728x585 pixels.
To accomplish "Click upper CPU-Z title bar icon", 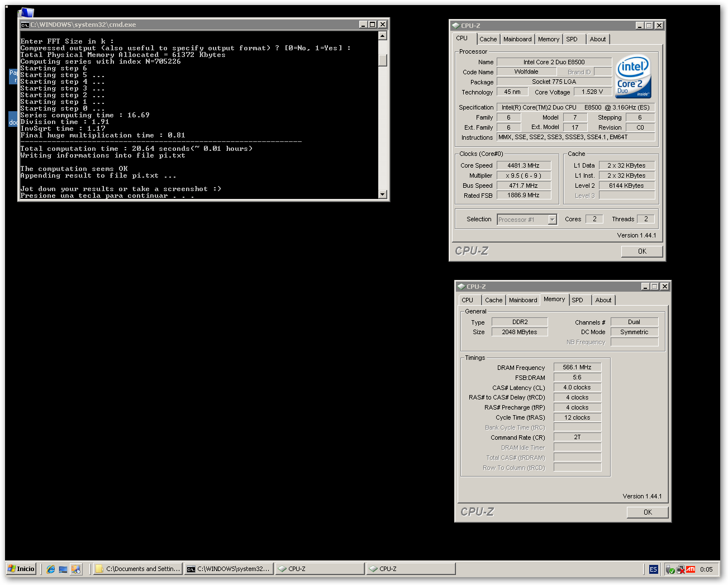I will point(455,26).
